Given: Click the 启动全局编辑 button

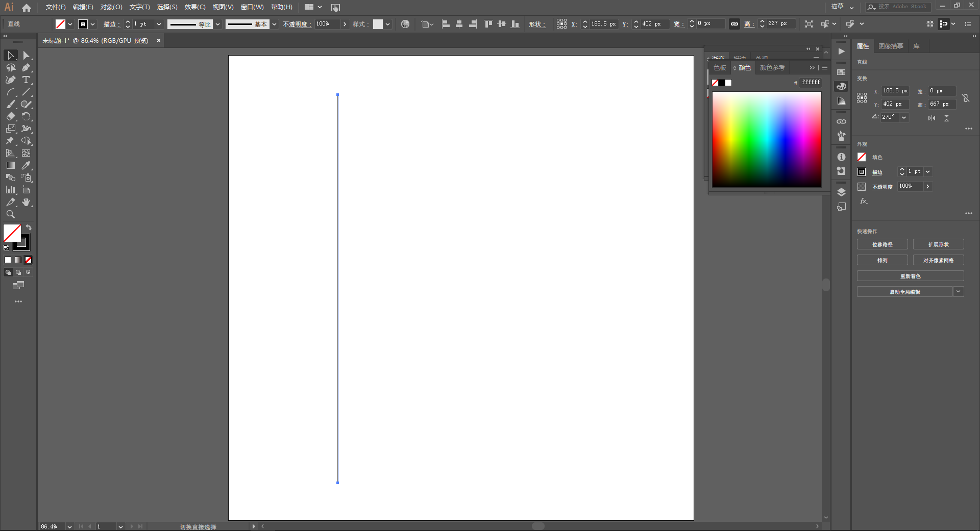Looking at the screenshot, I should 904,292.
